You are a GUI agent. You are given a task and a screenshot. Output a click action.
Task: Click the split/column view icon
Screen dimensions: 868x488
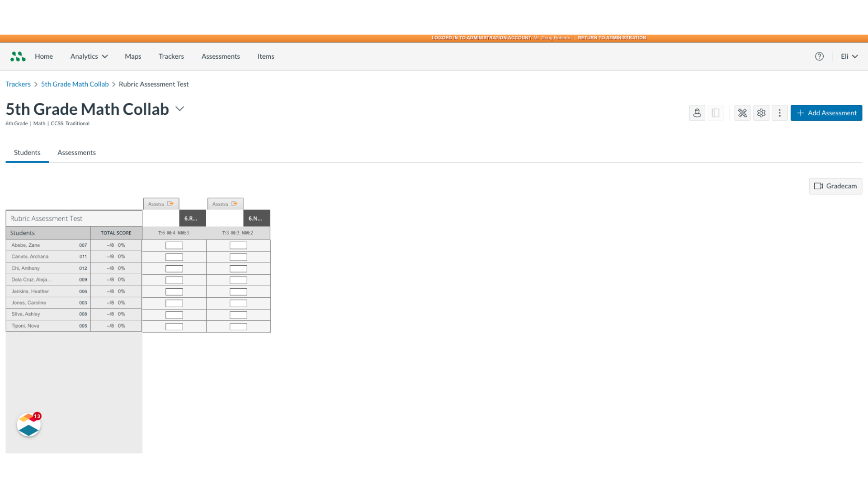tap(715, 113)
